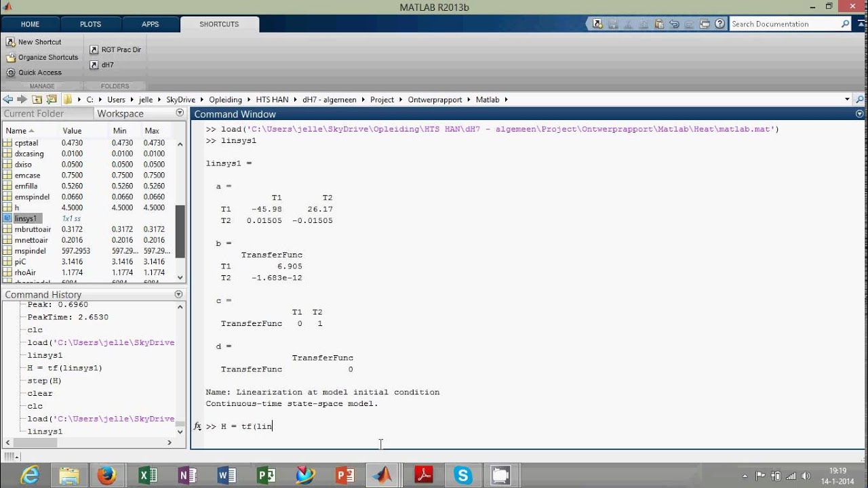Select the cpstaal variable row
The image size is (868, 488).
click(88, 143)
